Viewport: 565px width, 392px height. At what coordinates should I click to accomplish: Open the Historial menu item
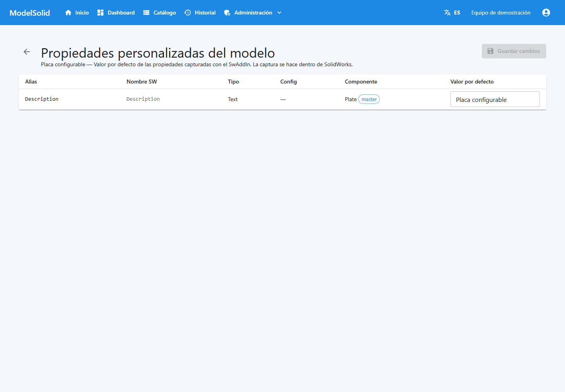click(x=205, y=13)
